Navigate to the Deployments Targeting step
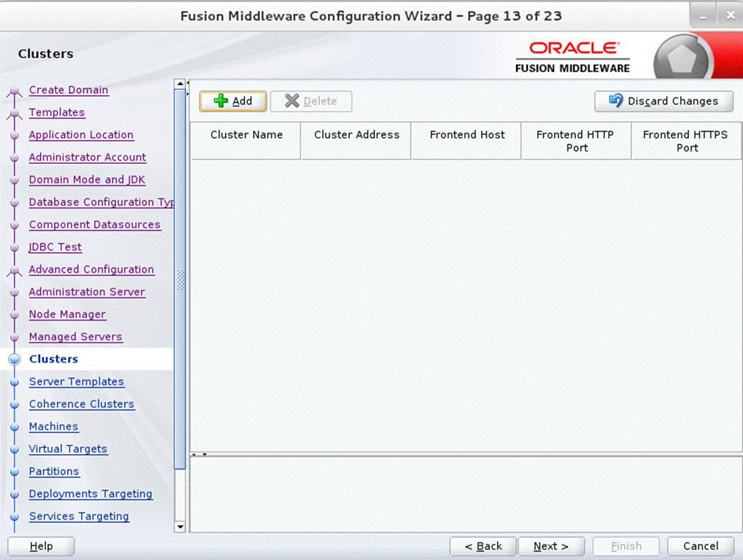 pos(90,494)
